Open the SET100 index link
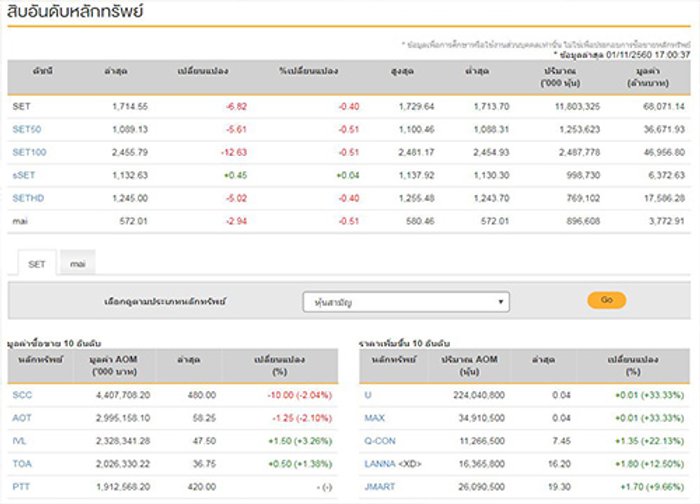This screenshot has width=700, height=504. point(29,152)
